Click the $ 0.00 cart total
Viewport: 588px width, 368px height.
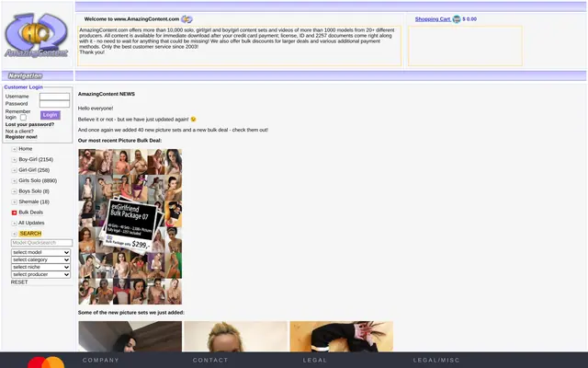pyautogui.click(x=469, y=19)
